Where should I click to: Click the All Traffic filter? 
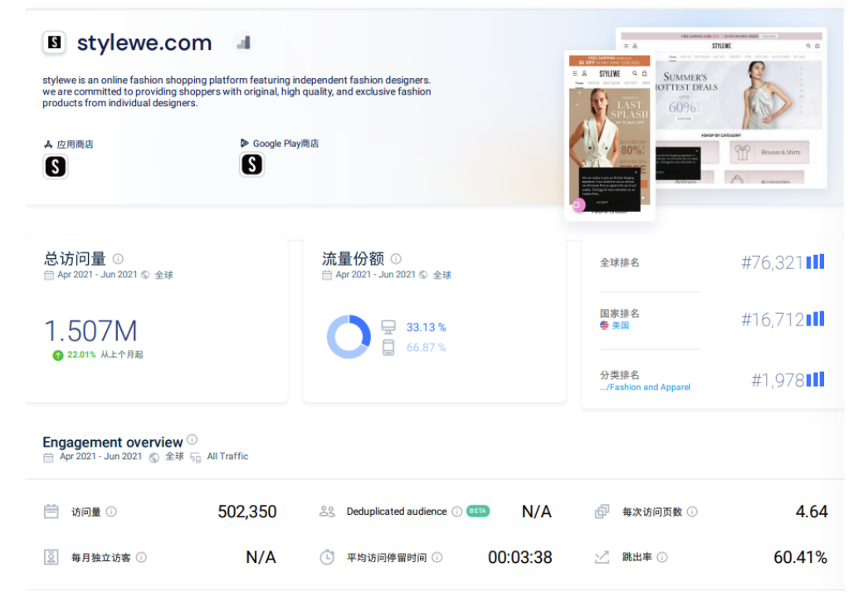[x=226, y=456]
